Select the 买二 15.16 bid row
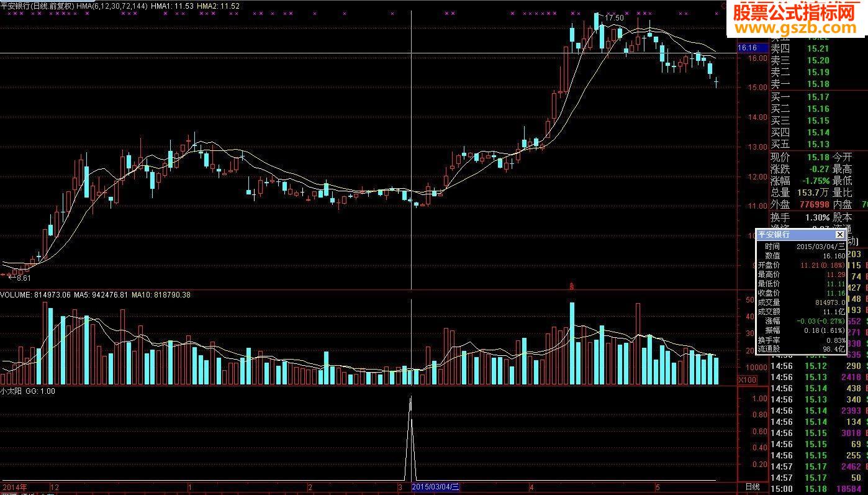 coord(801,109)
